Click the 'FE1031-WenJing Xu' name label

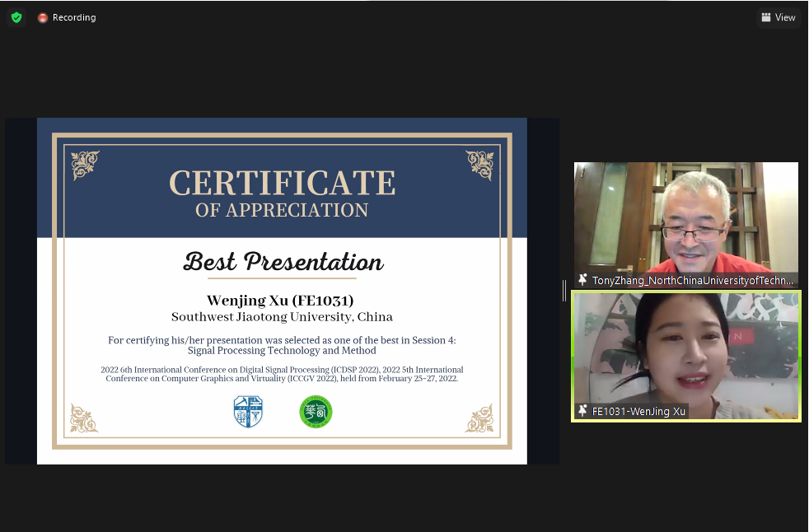(x=638, y=411)
